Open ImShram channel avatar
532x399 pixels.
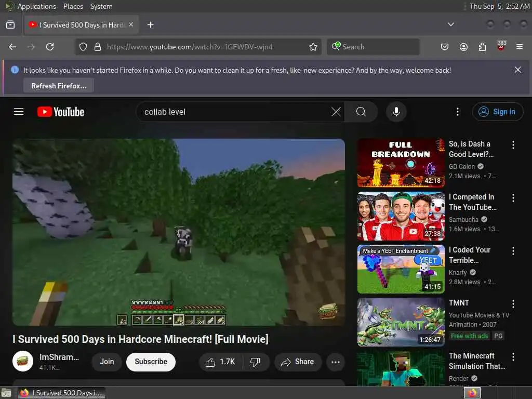pos(23,362)
